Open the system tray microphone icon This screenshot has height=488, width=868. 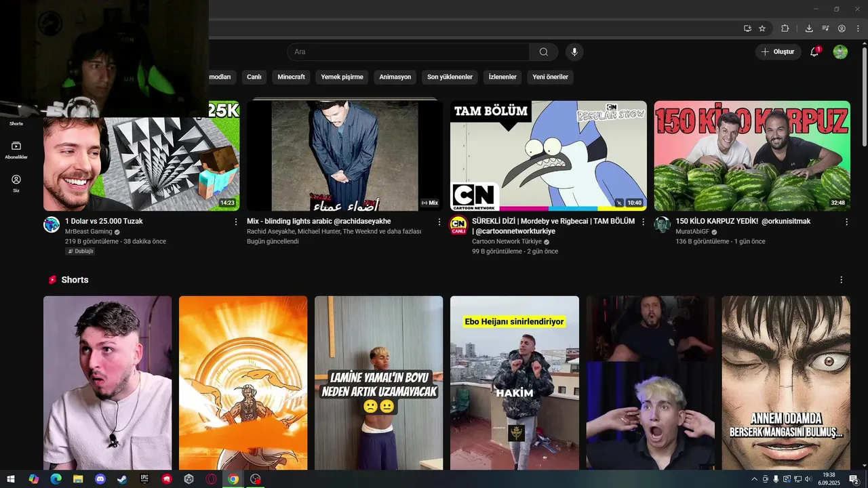tap(776, 479)
